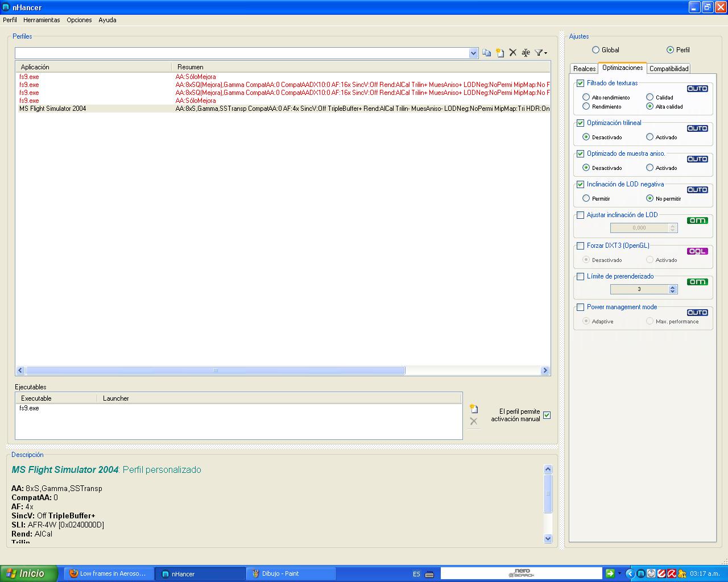This screenshot has width=728, height=582.
Task: Click the delete profile X icon
Action: (x=513, y=52)
